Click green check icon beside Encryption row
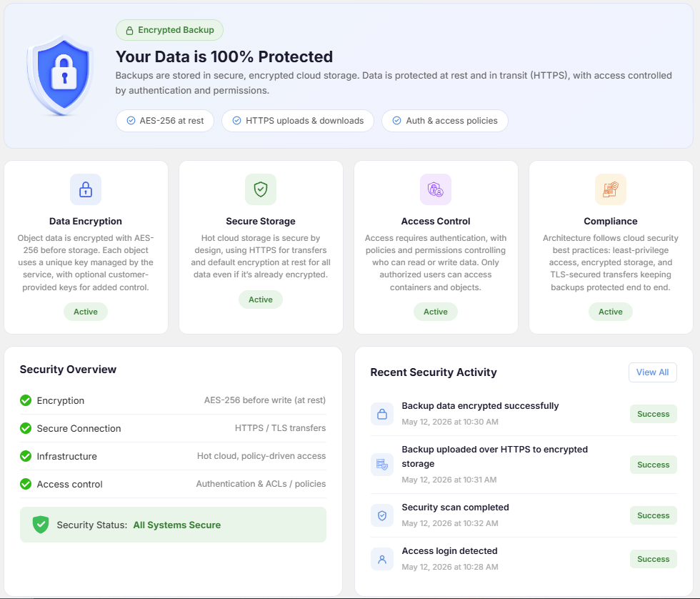Screen dimensions: 700x599 (x=26, y=400)
